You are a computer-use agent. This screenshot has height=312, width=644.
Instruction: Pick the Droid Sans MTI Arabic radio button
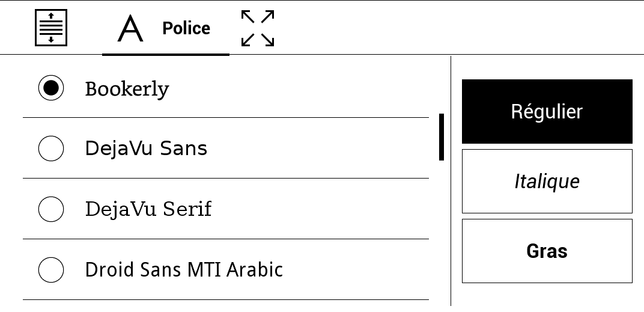(51, 269)
